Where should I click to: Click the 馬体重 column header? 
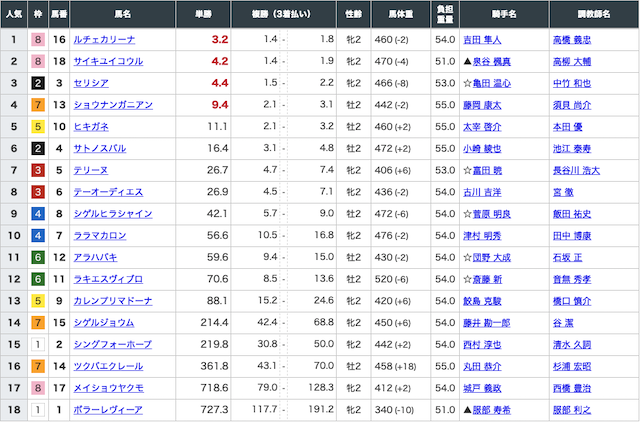(400, 14)
